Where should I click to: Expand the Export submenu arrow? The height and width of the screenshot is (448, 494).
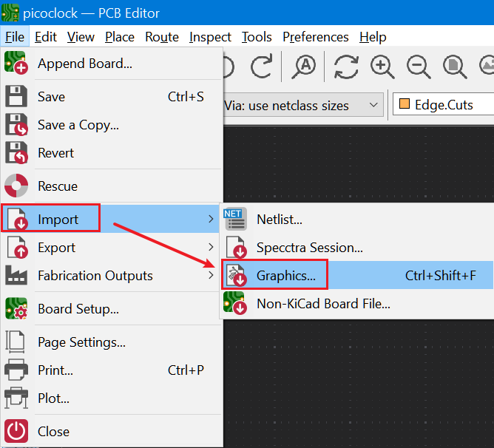click(x=211, y=247)
